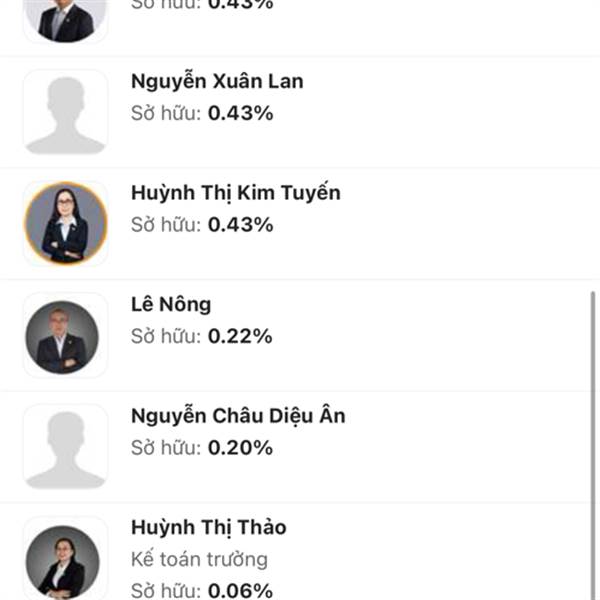Image resolution: width=600 pixels, height=600 pixels.
Task: Click the Lê Nông name
Action: pyautogui.click(x=171, y=305)
